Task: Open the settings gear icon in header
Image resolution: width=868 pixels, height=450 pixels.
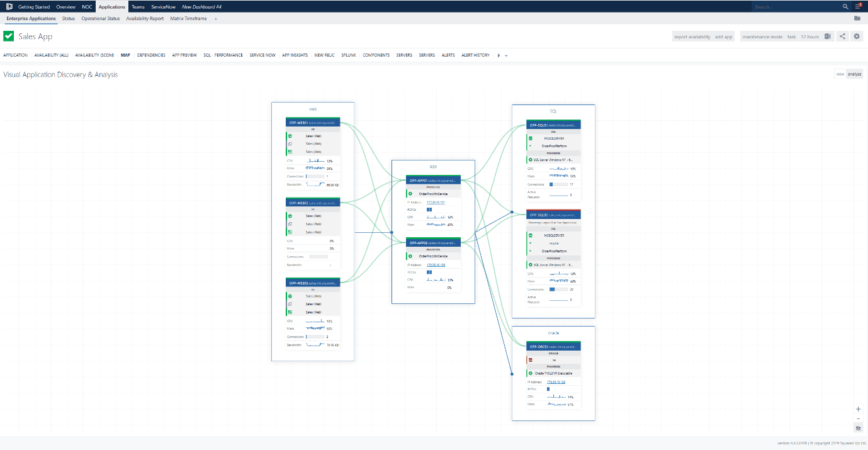Action: point(857,37)
